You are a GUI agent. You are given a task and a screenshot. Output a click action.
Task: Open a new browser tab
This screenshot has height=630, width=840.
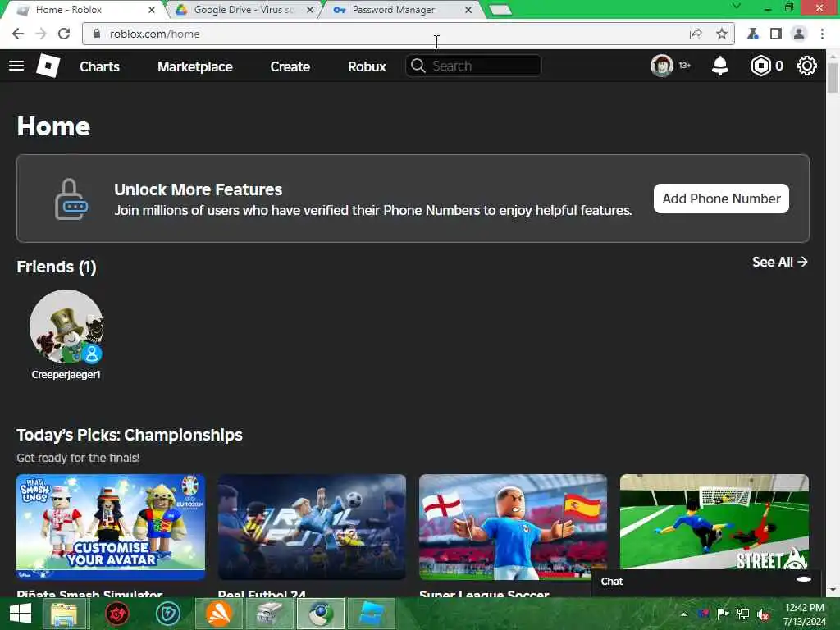(500, 10)
